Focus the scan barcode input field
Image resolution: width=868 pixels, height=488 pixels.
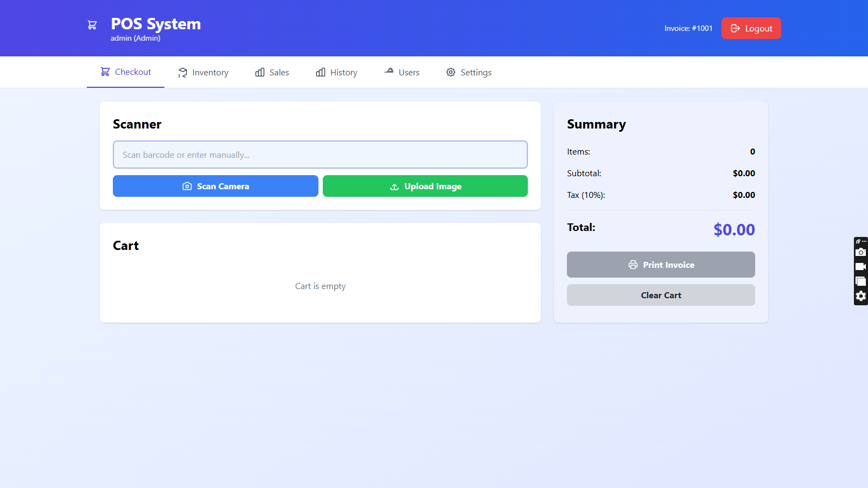(x=320, y=155)
